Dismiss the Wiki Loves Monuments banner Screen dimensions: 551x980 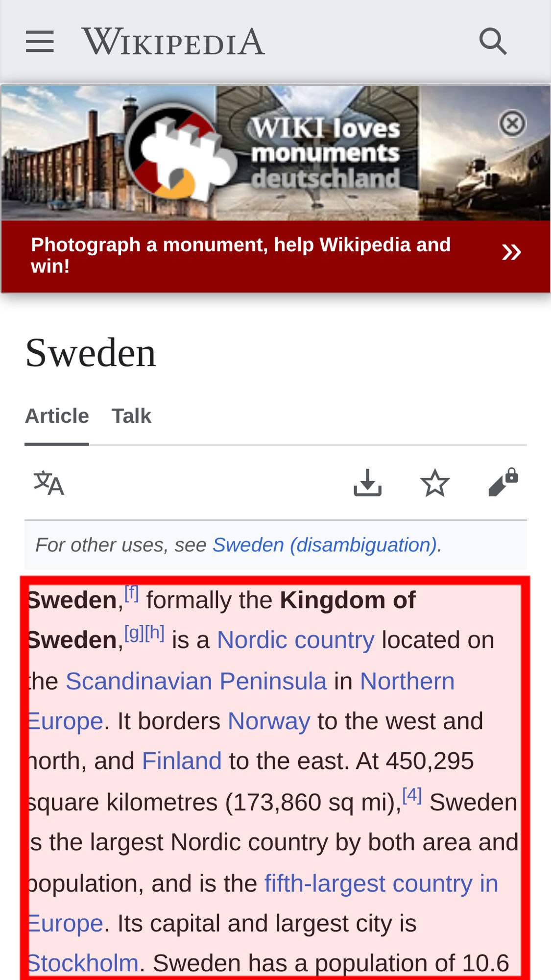click(512, 123)
